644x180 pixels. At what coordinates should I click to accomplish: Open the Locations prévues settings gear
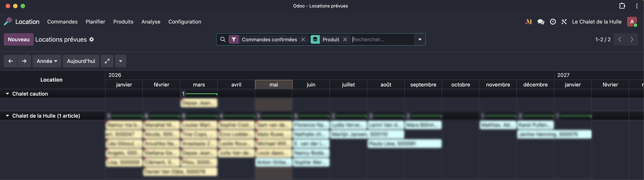pyautogui.click(x=91, y=39)
